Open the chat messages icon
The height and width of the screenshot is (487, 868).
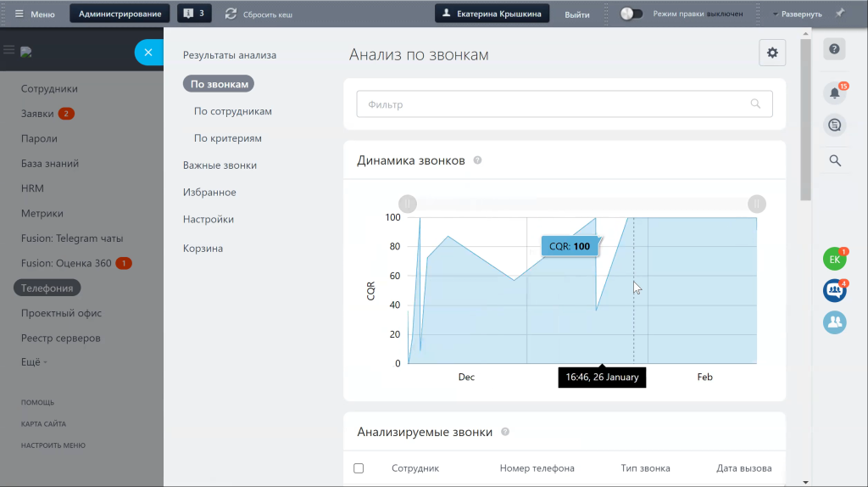pyautogui.click(x=835, y=126)
